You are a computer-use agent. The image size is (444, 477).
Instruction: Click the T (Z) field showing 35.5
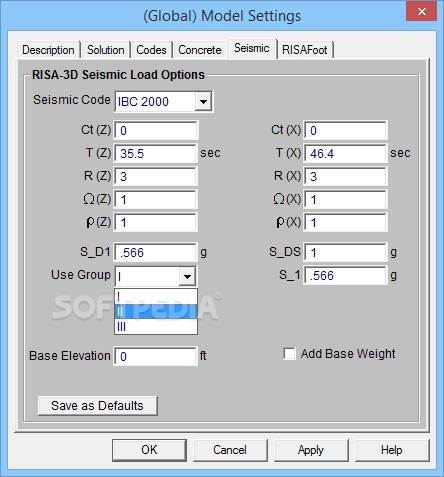(x=156, y=153)
